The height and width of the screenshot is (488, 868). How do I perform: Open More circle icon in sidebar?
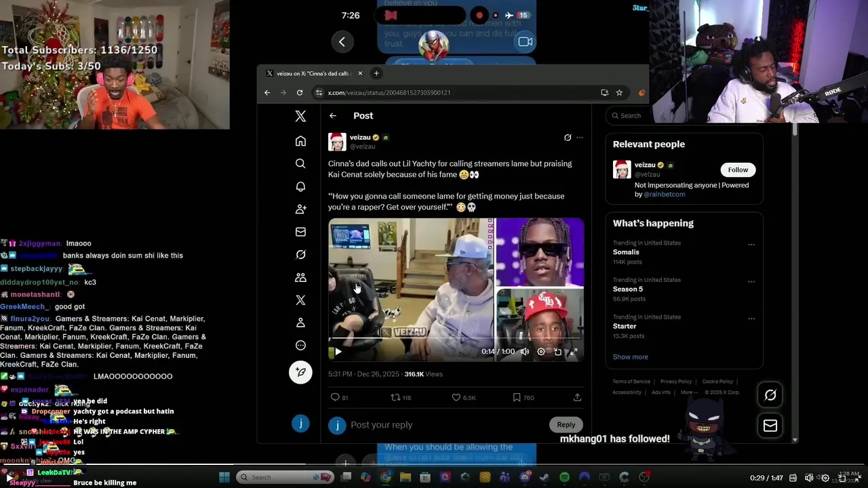300,346
